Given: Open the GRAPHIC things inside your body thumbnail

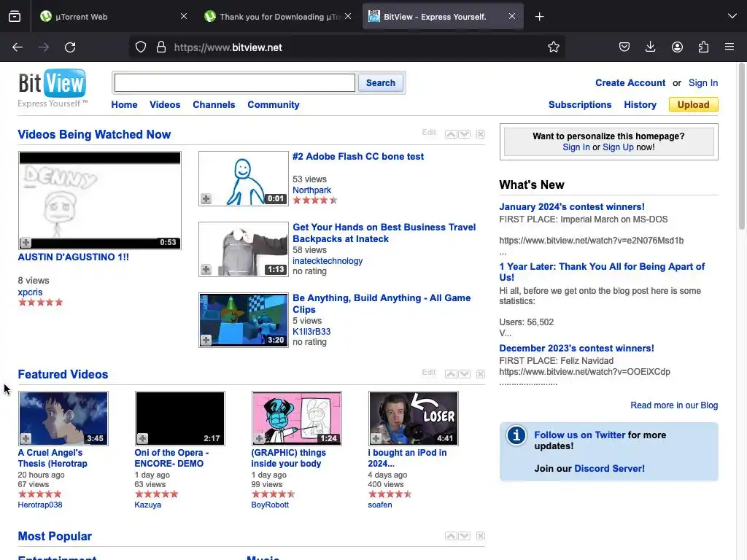Looking at the screenshot, I should [296, 419].
